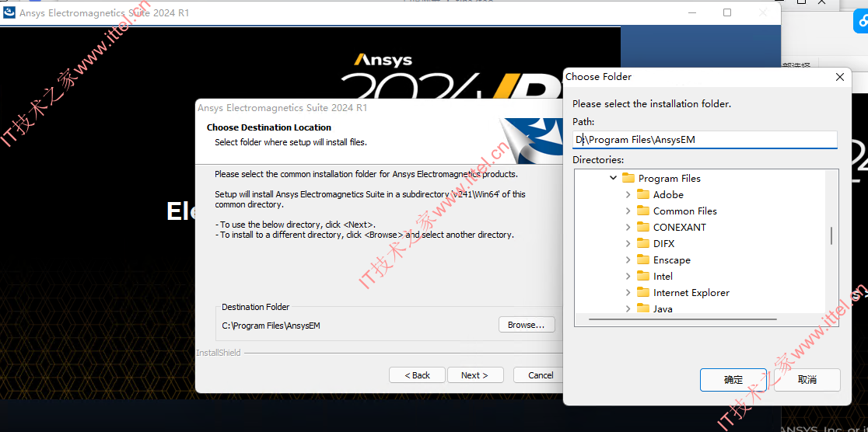This screenshot has height=432, width=868.
Task: Click the Program Files directory name
Action: (x=669, y=178)
